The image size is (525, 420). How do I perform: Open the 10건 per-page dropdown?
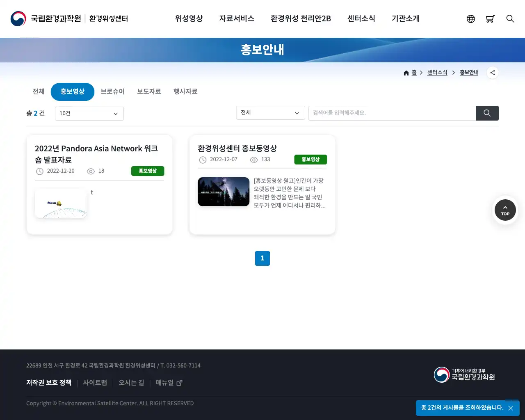89,114
